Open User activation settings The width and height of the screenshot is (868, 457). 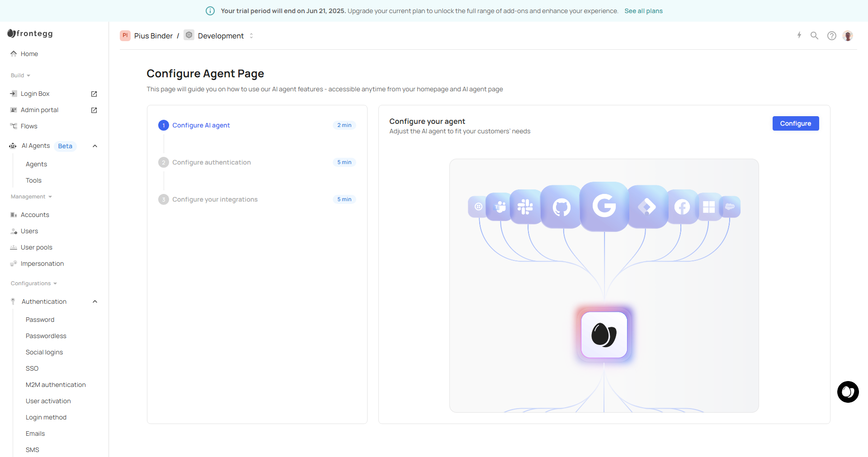tap(48, 401)
